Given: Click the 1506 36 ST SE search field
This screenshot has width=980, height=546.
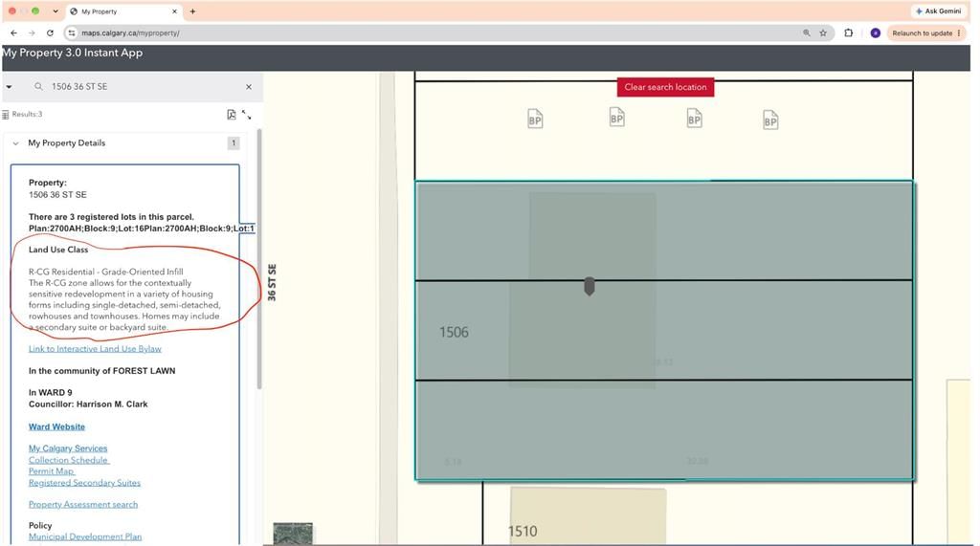Looking at the screenshot, I should 144,87.
